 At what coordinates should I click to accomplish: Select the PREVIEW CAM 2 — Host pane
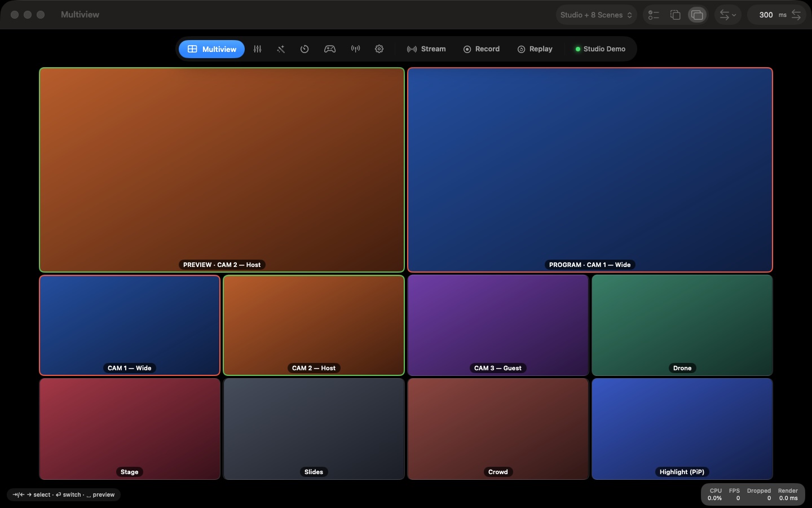tap(222, 170)
